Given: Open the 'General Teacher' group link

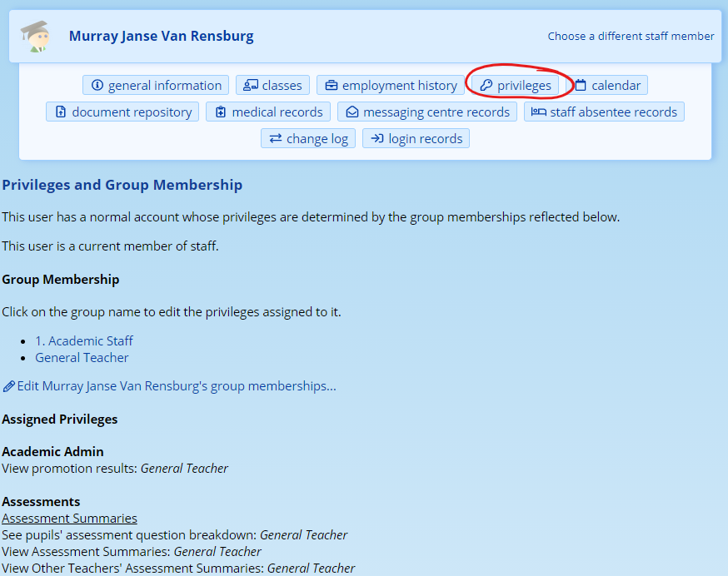Looking at the screenshot, I should (82, 358).
